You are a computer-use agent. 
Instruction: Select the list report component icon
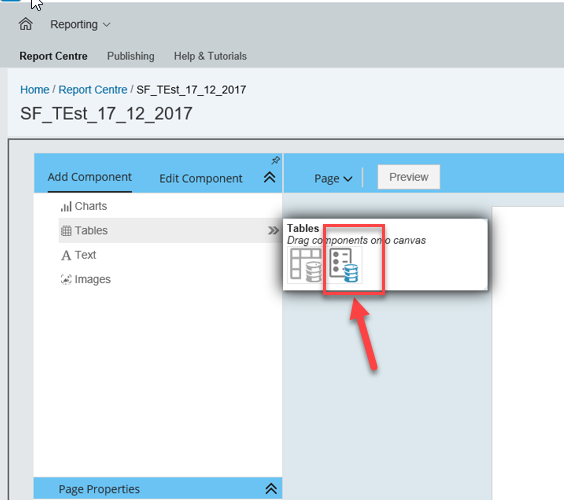(345, 265)
